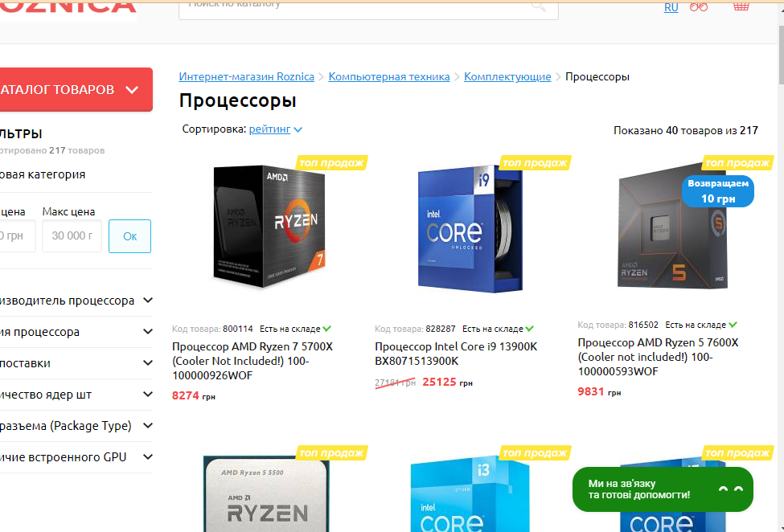This screenshot has width=784, height=532.
Task: Open the green chat support widget
Action: (663, 489)
